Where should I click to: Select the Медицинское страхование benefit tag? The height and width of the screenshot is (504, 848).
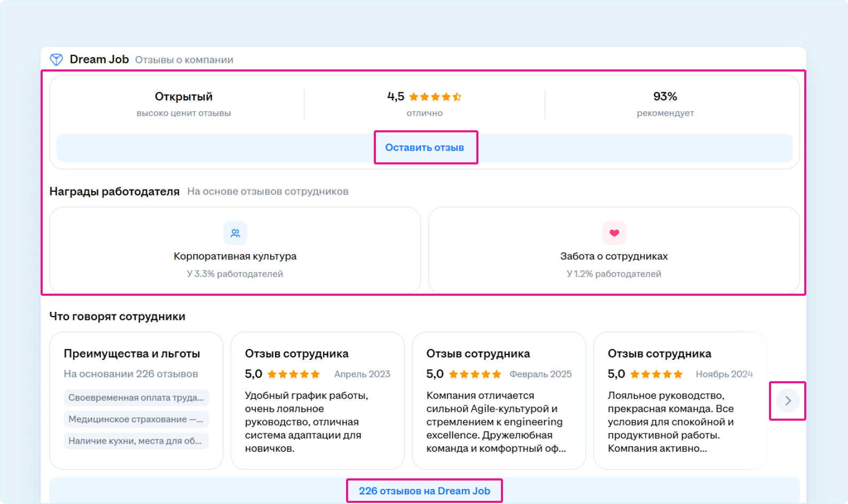(x=136, y=420)
